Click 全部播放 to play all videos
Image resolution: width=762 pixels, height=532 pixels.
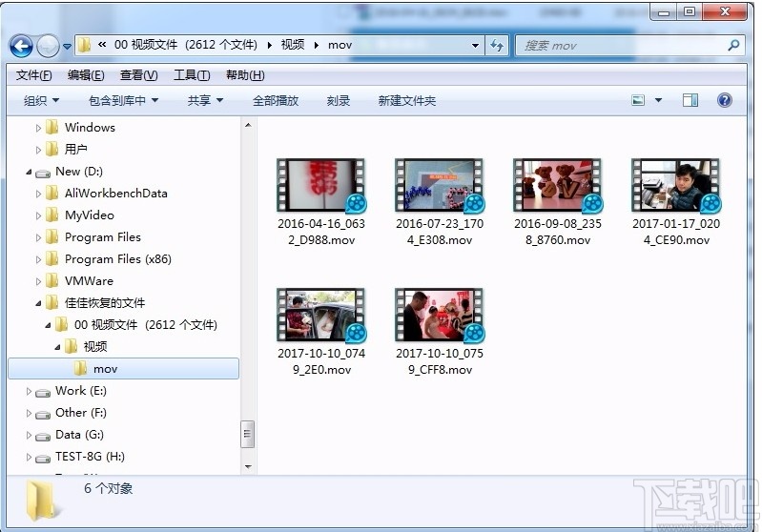tap(276, 100)
